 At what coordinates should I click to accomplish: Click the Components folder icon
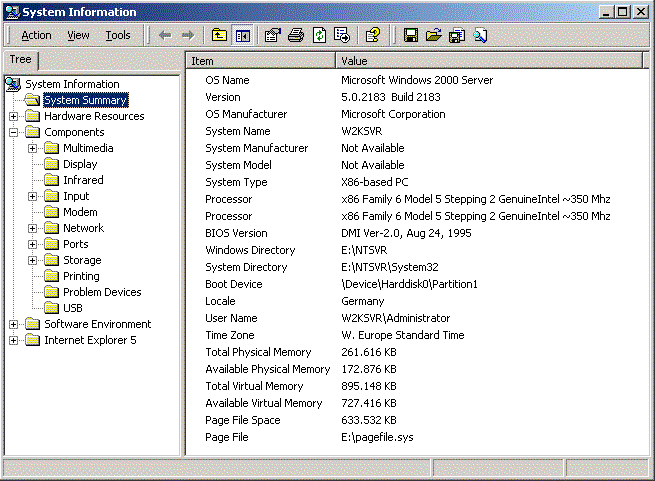point(33,132)
